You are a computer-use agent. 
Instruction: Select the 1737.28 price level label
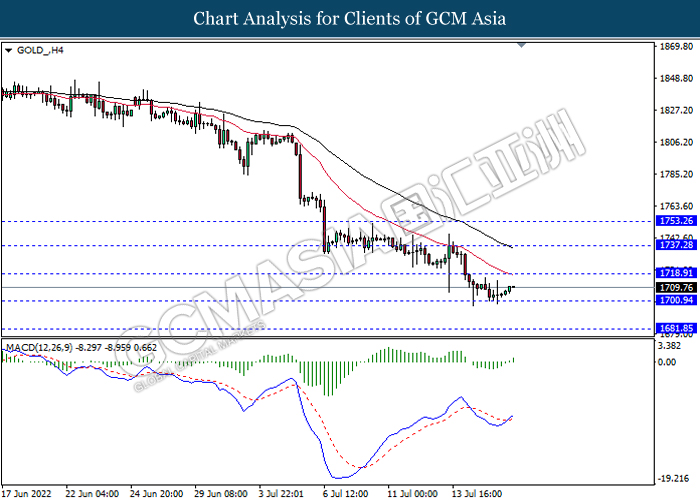pos(676,245)
